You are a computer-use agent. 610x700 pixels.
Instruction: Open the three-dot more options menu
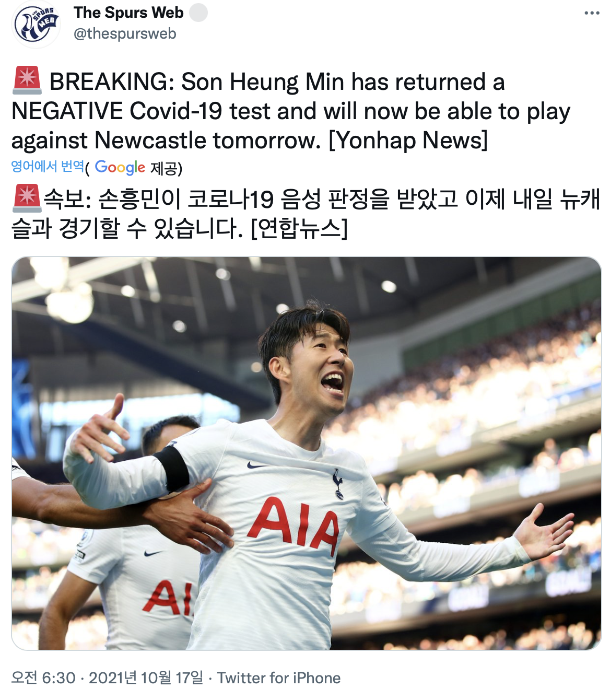(x=592, y=13)
